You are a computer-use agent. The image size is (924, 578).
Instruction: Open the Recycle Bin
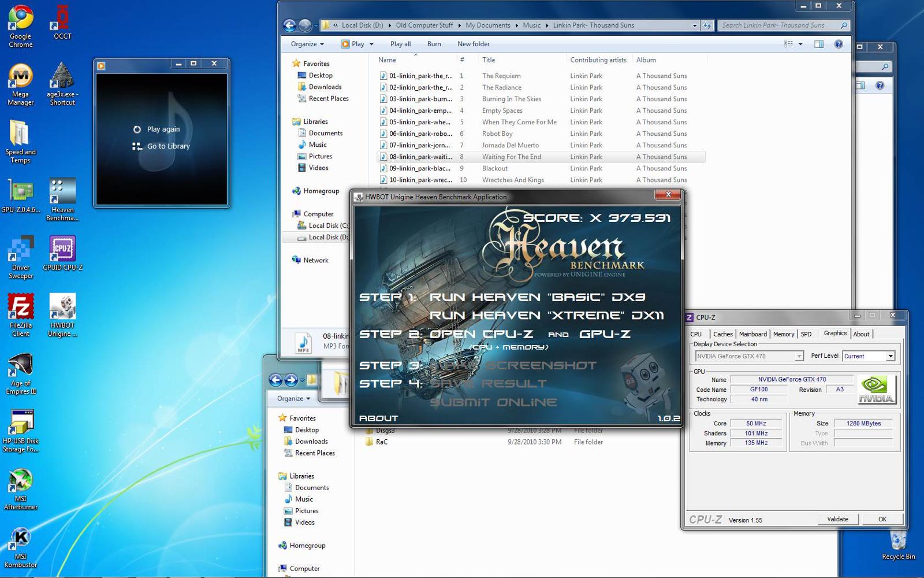tap(898, 545)
